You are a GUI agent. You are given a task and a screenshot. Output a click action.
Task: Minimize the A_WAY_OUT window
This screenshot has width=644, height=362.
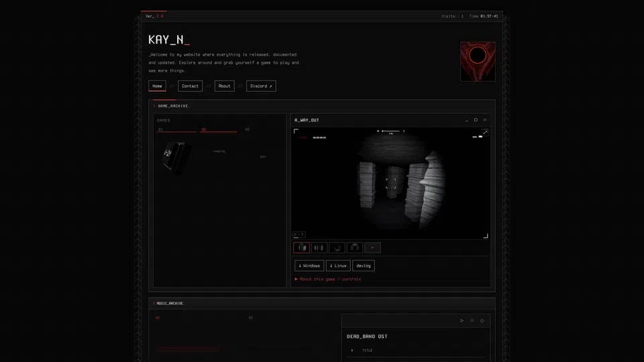pyautogui.click(x=467, y=120)
